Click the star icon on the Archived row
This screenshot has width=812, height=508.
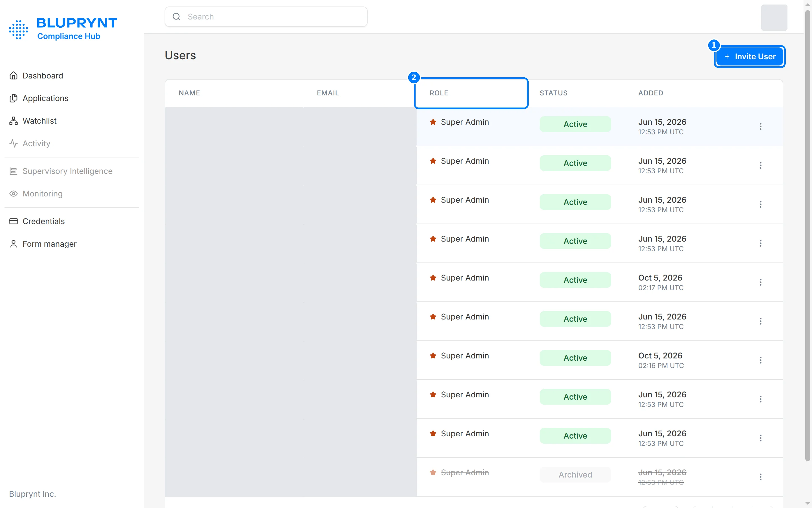point(433,472)
